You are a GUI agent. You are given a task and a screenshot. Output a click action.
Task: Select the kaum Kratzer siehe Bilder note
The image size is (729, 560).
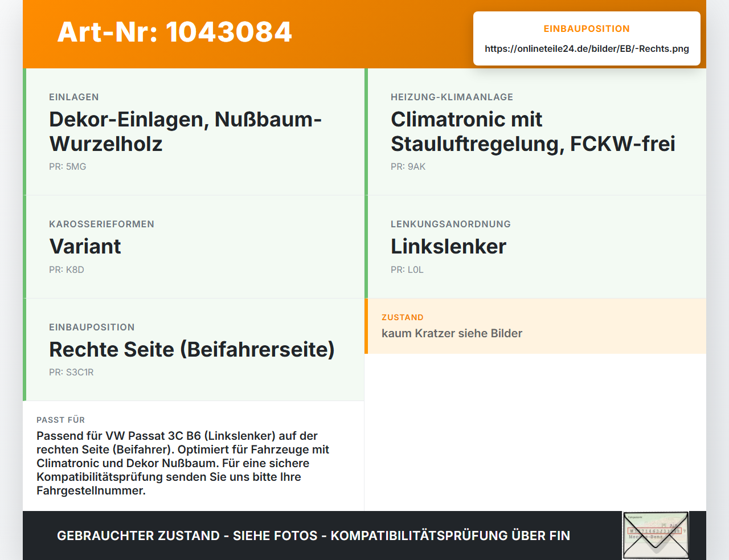coord(452,333)
